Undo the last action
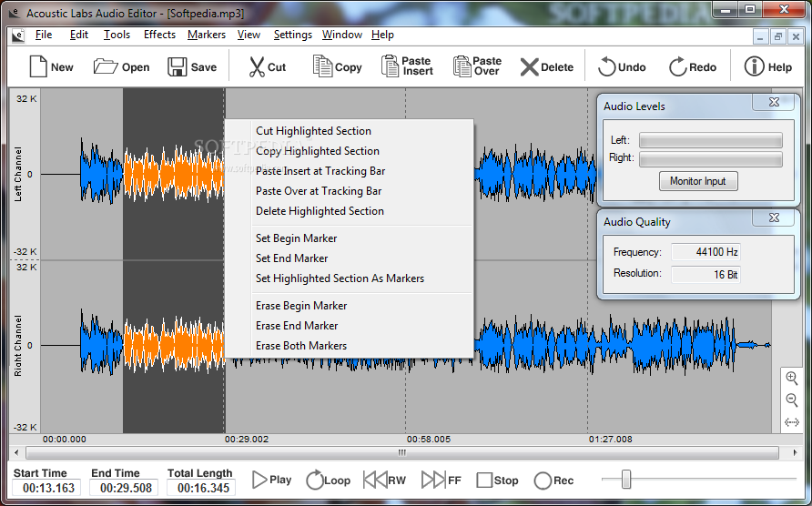 (622, 66)
